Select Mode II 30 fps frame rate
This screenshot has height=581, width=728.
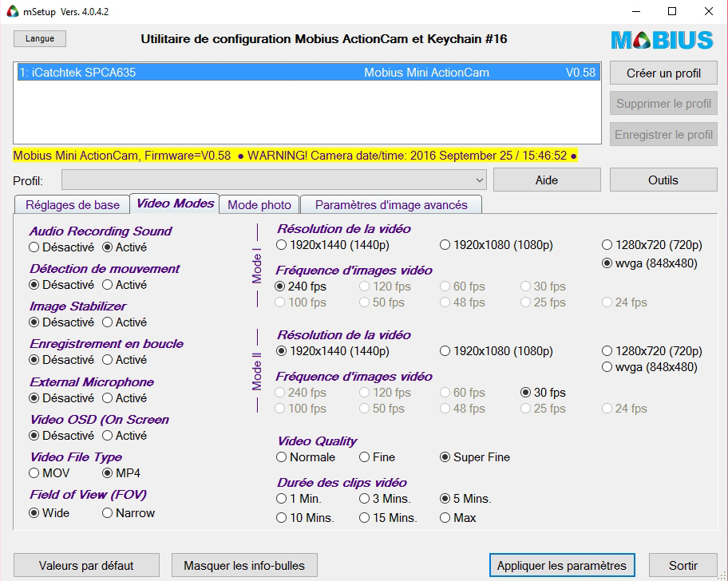coord(544,392)
